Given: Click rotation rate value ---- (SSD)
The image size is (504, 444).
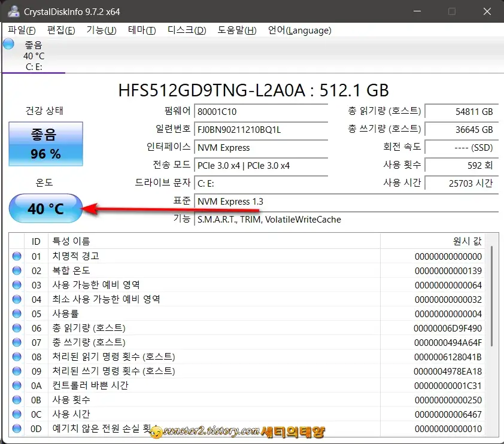Looking at the screenshot, I should pyautogui.click(x=462, y=147).
